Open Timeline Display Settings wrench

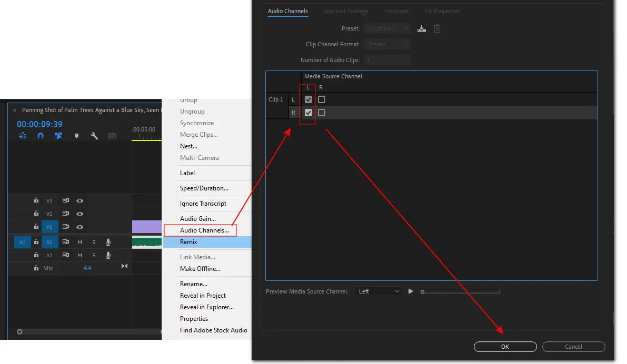coord(94,136)
